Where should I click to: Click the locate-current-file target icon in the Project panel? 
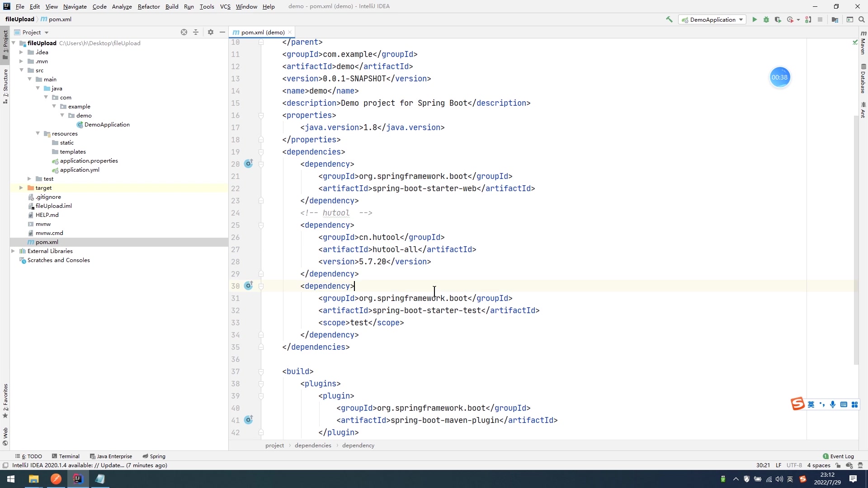184,32
